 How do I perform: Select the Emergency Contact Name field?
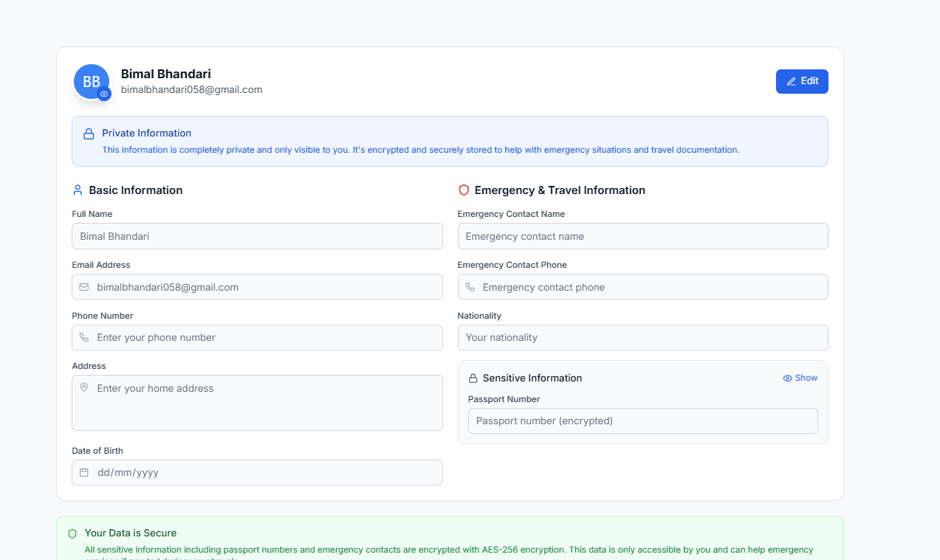642,236
